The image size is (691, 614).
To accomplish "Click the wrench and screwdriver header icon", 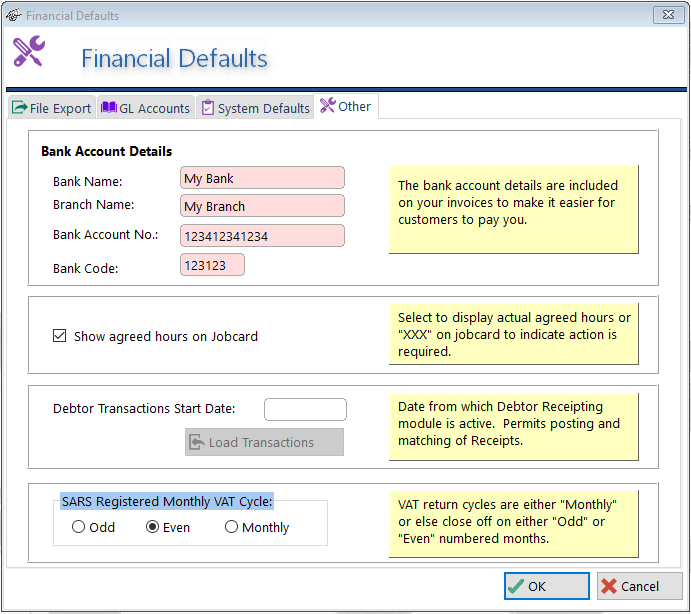I will tap(29, 51).
